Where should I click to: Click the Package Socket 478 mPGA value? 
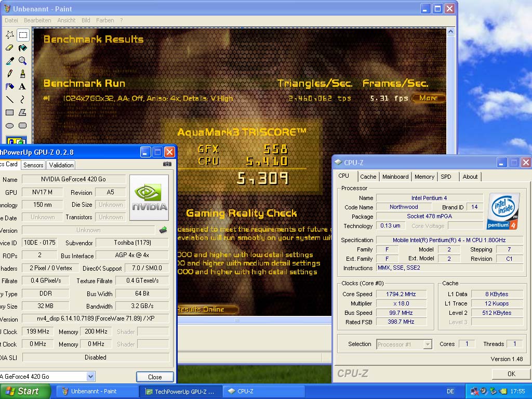click(x=430, y=217)
